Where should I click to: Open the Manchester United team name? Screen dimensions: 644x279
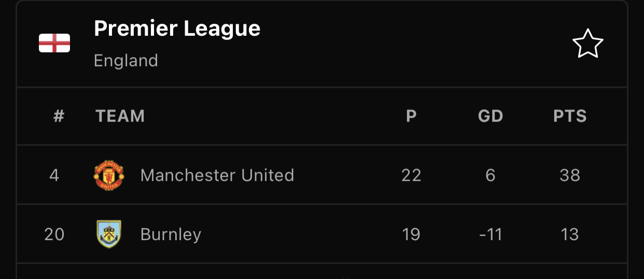[217, 175]
